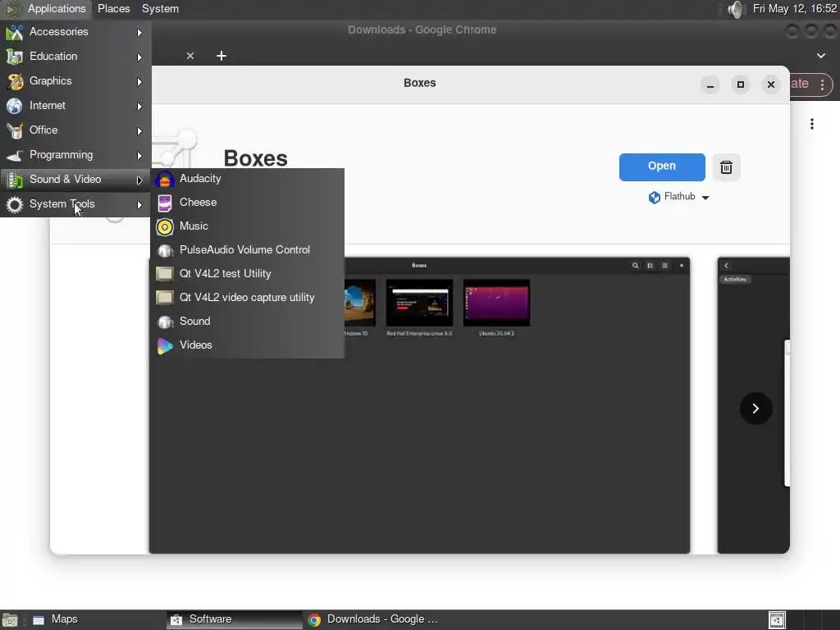Click the trash icon to uninstall Boxes
The width and height of the screenshot is (840, 630).
[x=727, y=167]
